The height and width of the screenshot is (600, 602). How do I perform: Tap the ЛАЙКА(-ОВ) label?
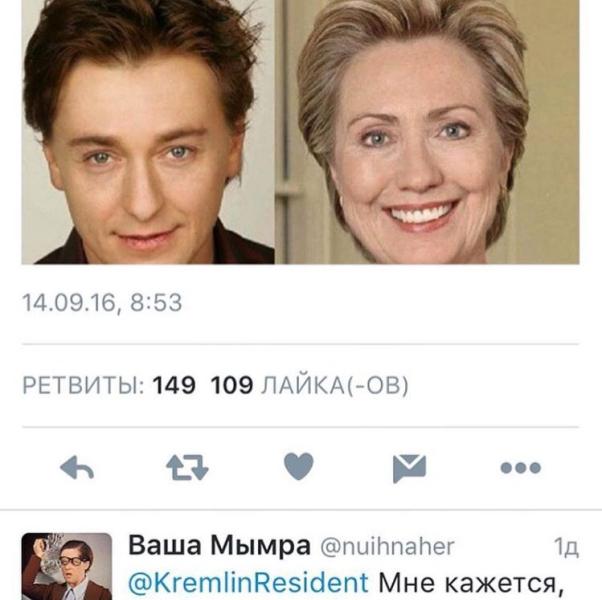click(335, 385)
